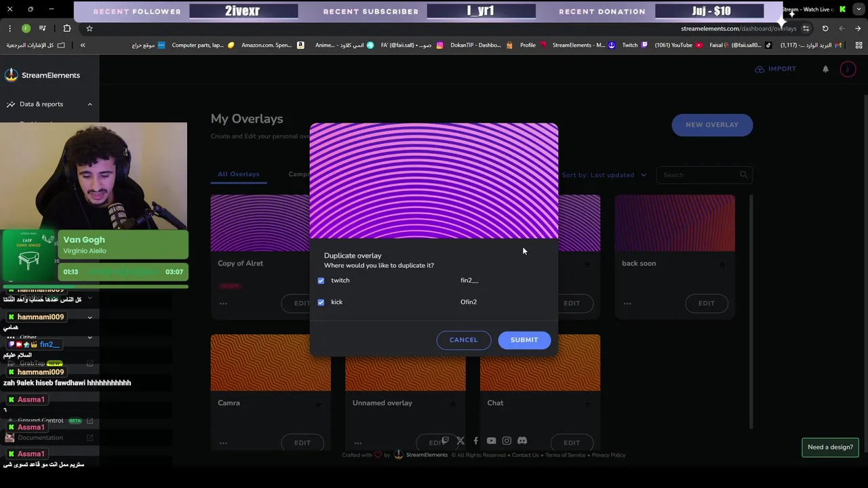The width and height of the screenshot is (868, 488).
Task: Open the notifications bell
Action: tap(825, 69)
